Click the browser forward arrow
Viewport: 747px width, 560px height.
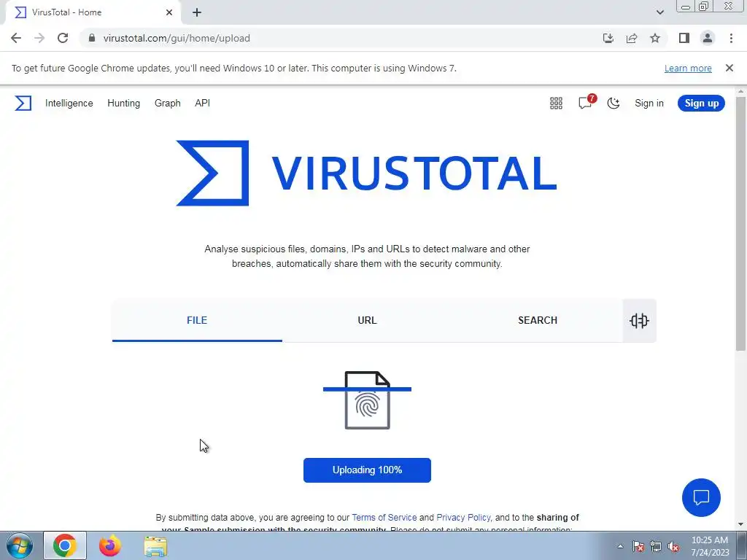(39, 38)
